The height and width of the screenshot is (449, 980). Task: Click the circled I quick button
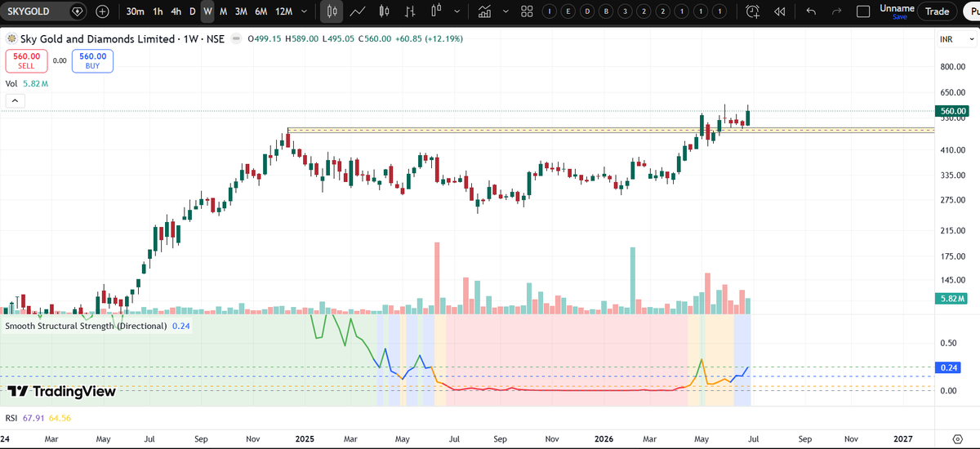point(550,11)
